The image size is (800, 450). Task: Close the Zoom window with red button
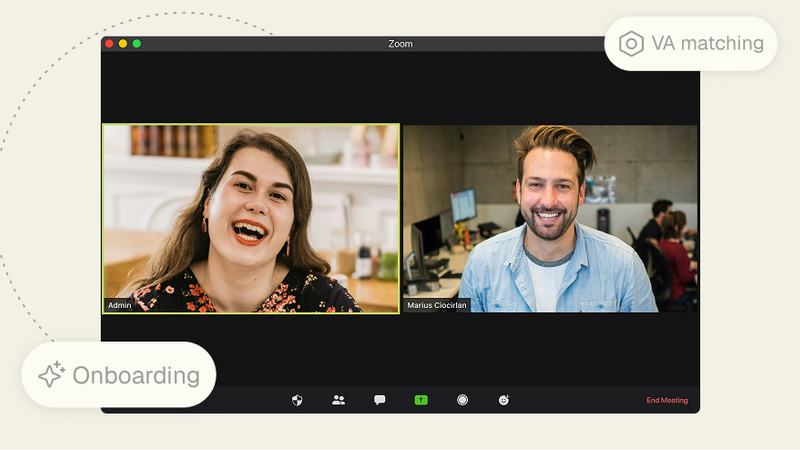click(x=109, y=44)
